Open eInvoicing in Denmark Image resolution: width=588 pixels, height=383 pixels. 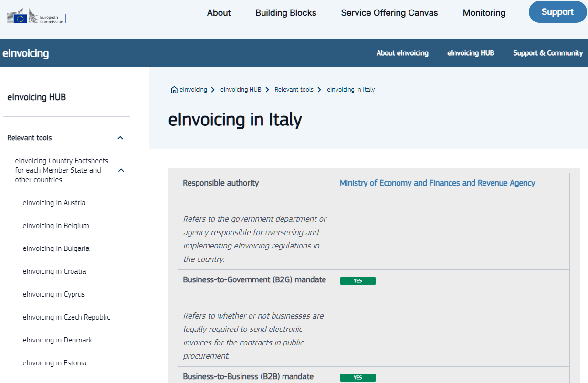57,340
